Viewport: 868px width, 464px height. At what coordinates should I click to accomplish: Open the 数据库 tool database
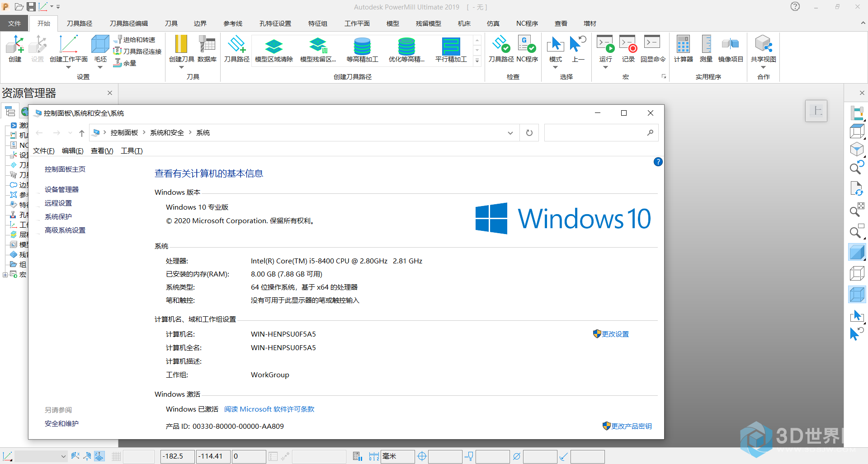(207, 49)
